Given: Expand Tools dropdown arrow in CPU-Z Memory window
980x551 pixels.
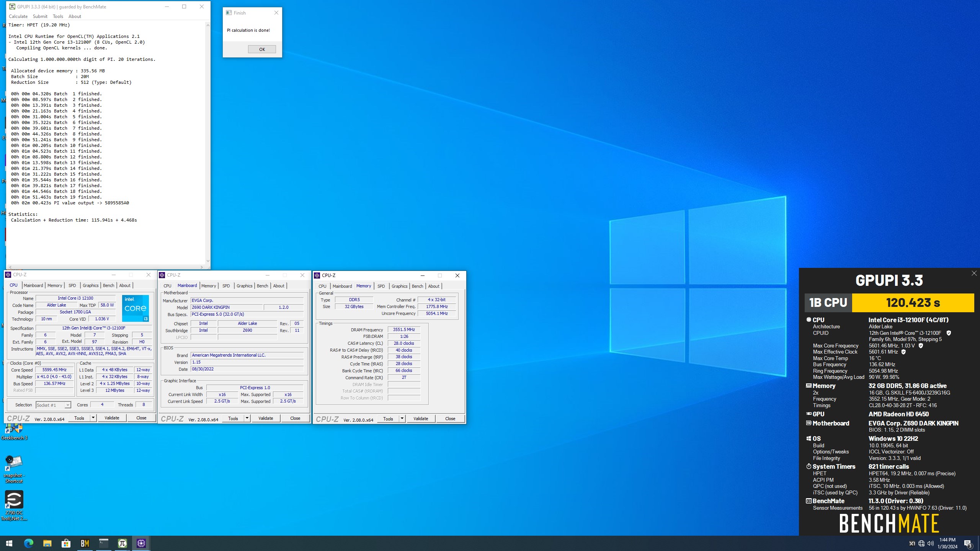Looking at the screenshot, I should click(x=402, y=419).
